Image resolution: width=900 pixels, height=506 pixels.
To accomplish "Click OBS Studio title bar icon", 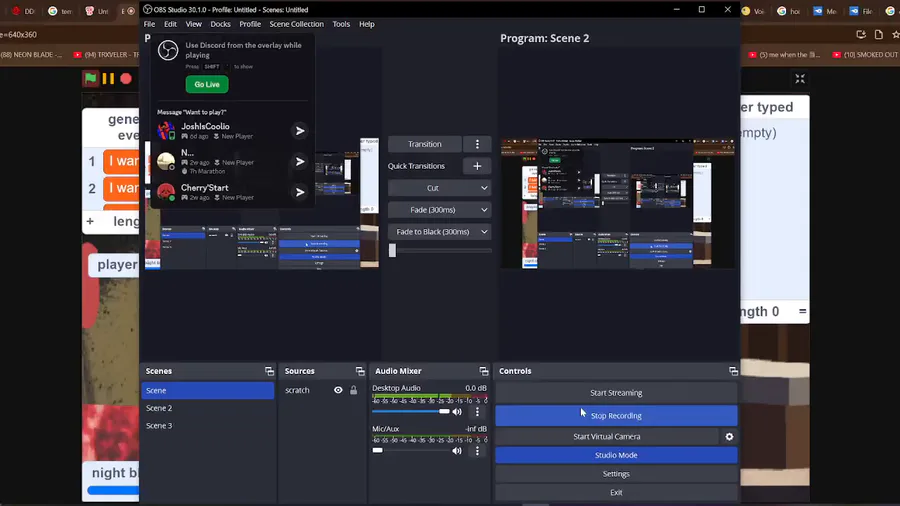I will click(148, 10).
